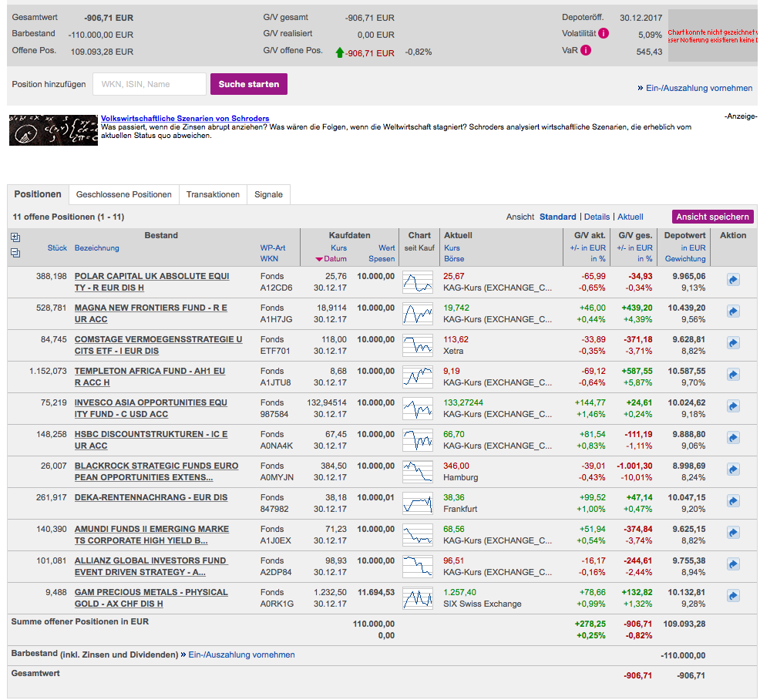The width and height of the screenshot is (760, 700).
Task: Open chart thumbnail for HSBC Discountstrukturen
Action: [x=417, y=439]
